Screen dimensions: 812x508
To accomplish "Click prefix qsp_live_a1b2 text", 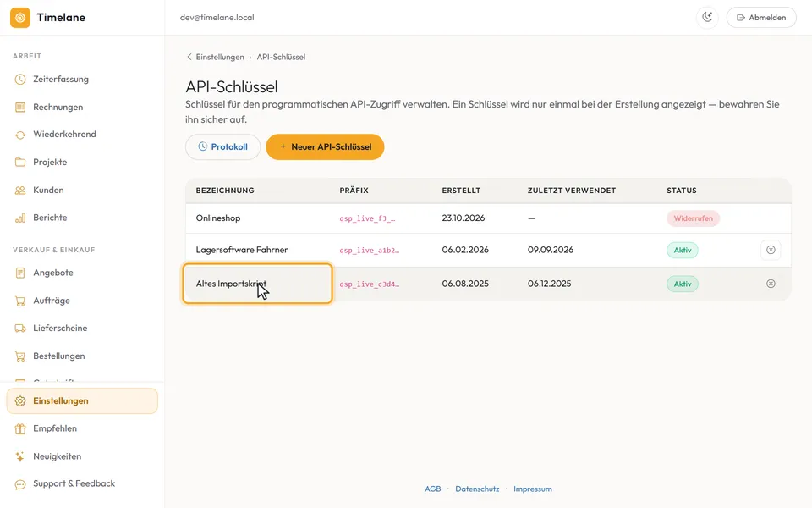I will [x=370, y=251].
